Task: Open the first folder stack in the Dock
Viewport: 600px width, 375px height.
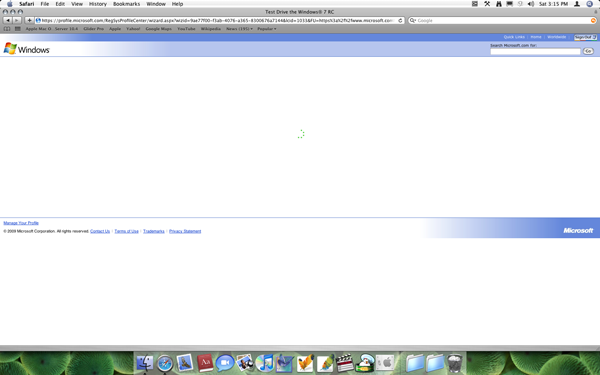Action: (x=415, y=363)
